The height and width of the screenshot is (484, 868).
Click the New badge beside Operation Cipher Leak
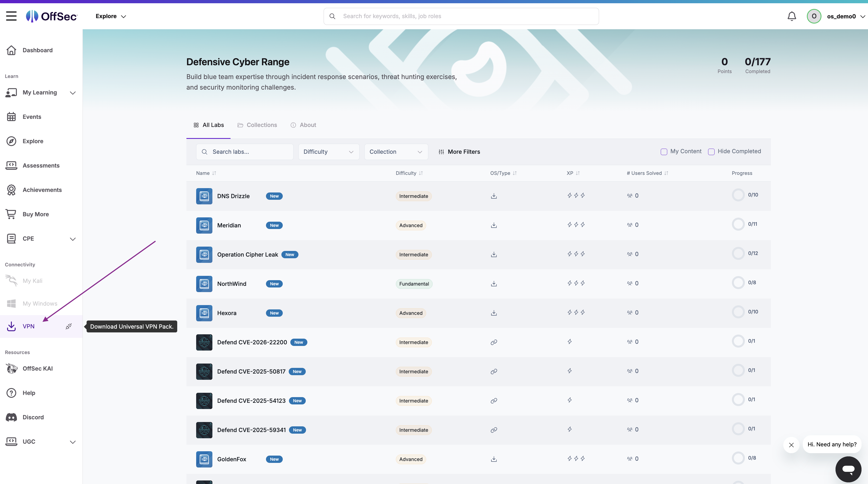(x=290, y=254)
